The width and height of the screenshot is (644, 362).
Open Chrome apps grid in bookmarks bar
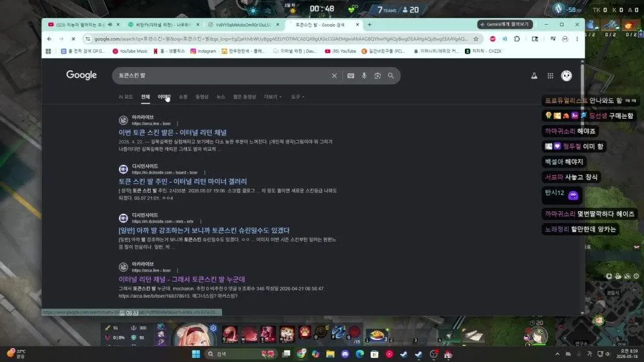(48, 52)
